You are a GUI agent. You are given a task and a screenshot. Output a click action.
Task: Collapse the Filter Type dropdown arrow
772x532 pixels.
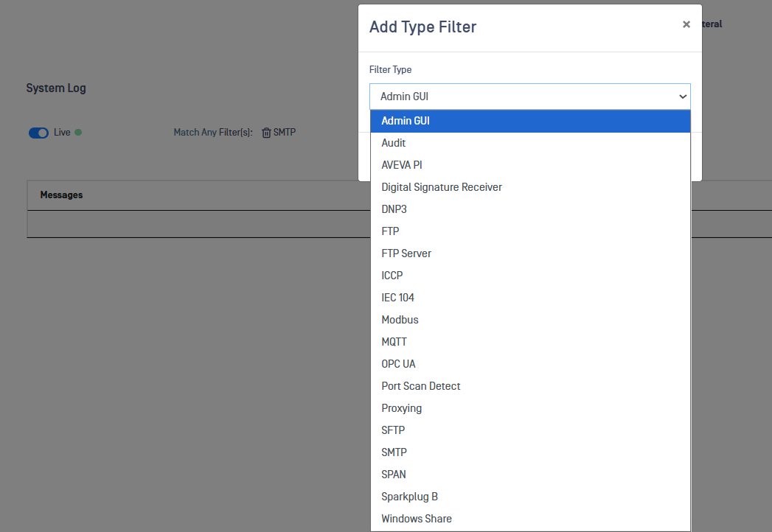(682, 97)
